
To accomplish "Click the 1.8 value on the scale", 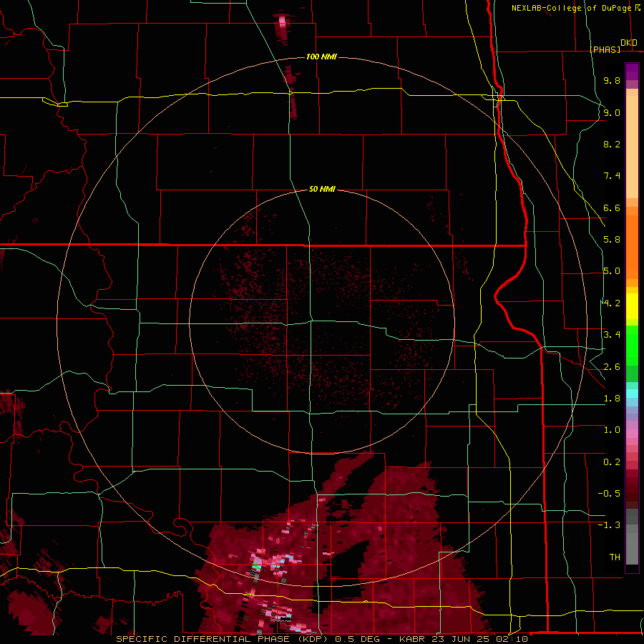I will coord(612,399).
